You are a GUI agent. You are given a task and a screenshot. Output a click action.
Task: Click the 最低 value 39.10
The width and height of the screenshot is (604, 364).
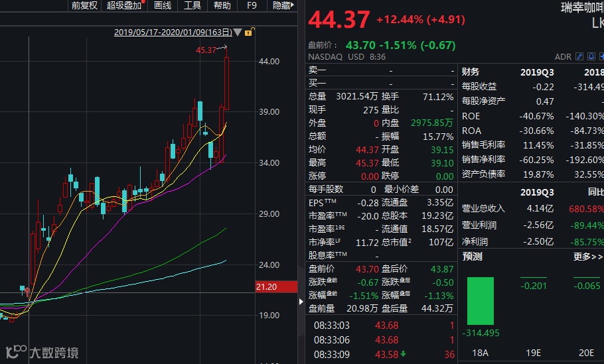pyautogui.click(x=442, y=163)
